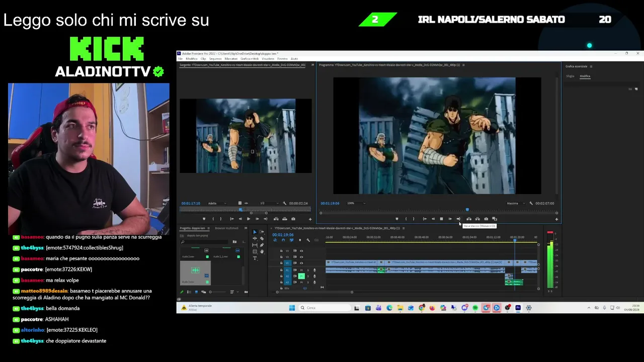Open the Modifica menu in the menu bar
Image resolution: width=644 pixels, height=362 pixels.
coord(192,59)
